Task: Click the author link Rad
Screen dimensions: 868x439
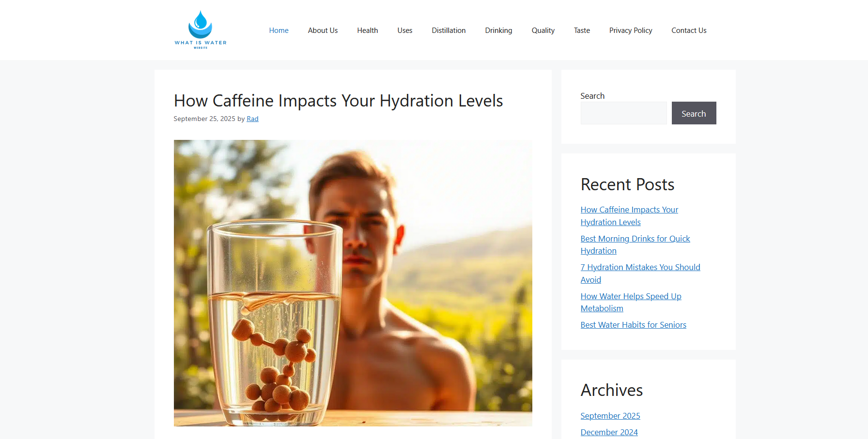Action: [x=252, y=119]
